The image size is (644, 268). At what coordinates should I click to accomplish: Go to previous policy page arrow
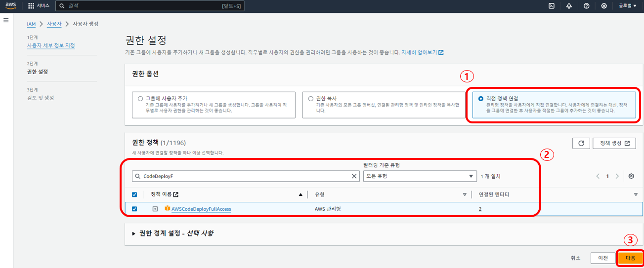(598, 176)
